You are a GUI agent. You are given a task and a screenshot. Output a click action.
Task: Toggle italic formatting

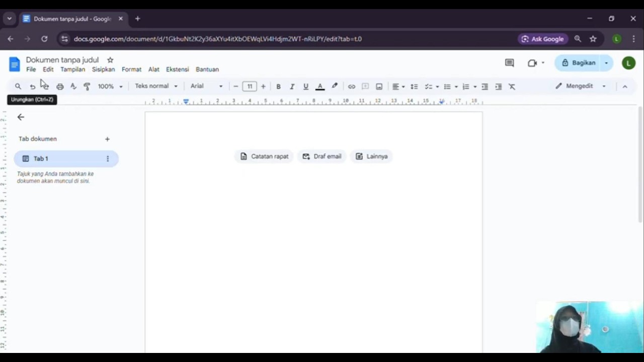tap(292, 86)
